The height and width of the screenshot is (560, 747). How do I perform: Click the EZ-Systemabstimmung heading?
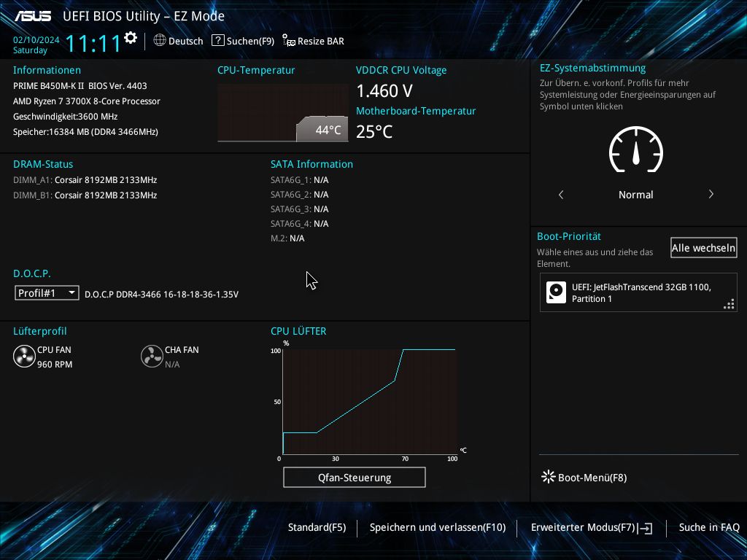pyautogui.click(x=592, y=68)
